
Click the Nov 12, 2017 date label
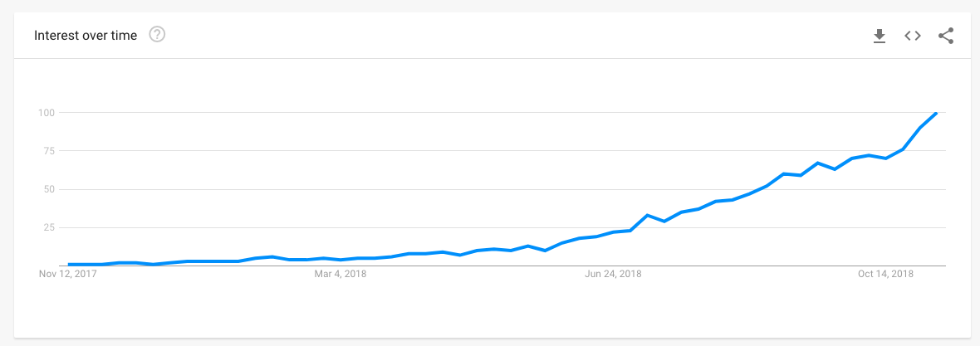(67, 274)
